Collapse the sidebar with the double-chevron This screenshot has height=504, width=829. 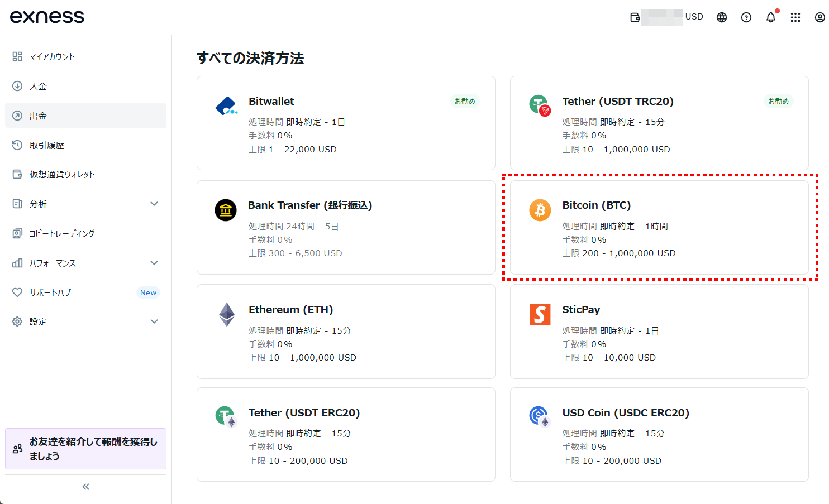pyautogui.click(x=85, y=486)
